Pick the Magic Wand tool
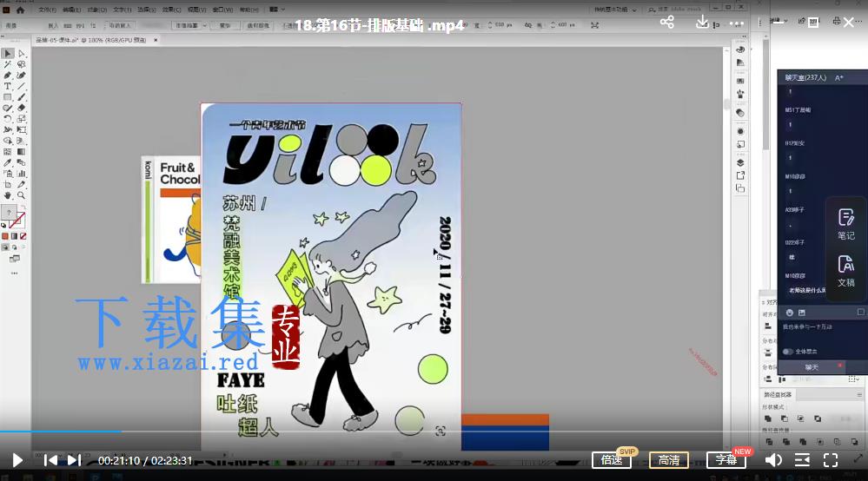Image resolution: width=868 pixels, height=481 pixels. [8, 65]
